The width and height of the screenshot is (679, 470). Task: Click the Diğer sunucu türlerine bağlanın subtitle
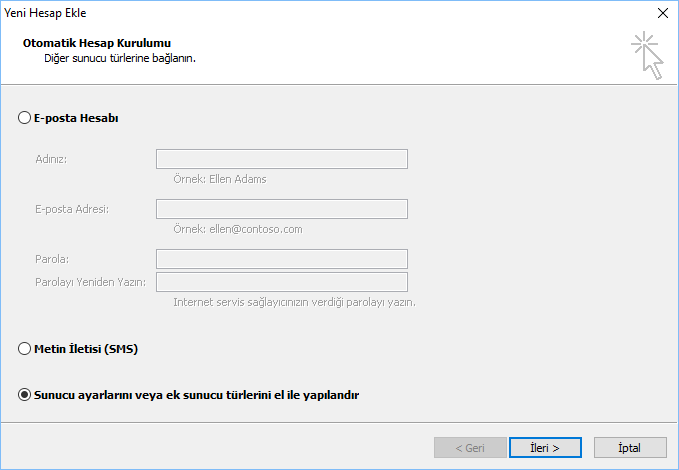click(x=119, y=59)
